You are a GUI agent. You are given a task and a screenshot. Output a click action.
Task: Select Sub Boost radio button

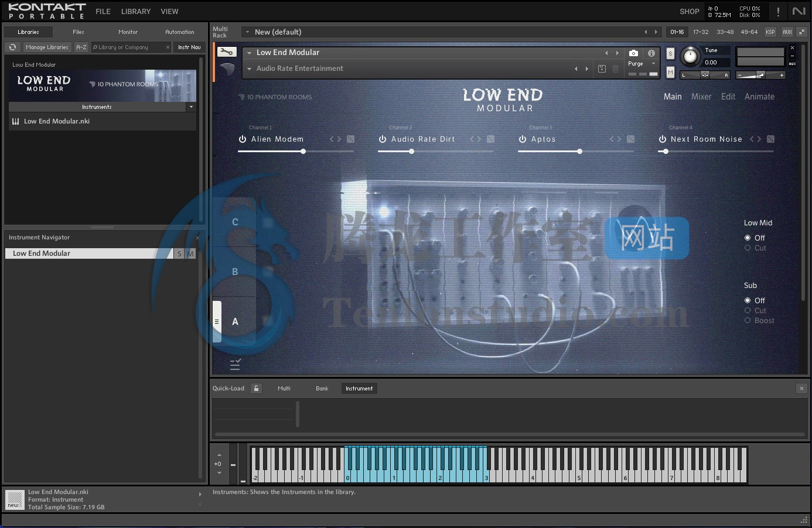(x=748, y=320)
